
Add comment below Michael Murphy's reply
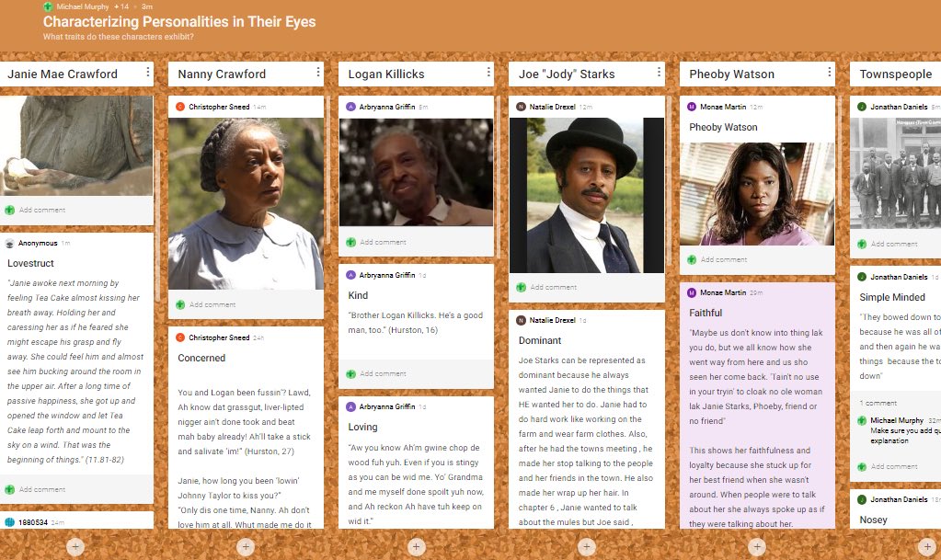point(894,466)
